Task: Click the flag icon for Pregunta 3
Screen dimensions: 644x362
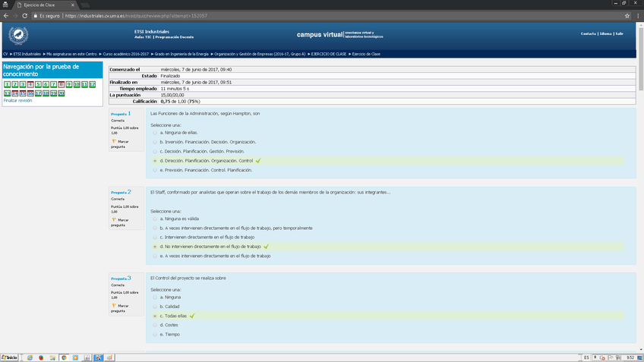Action: [114, 306]
